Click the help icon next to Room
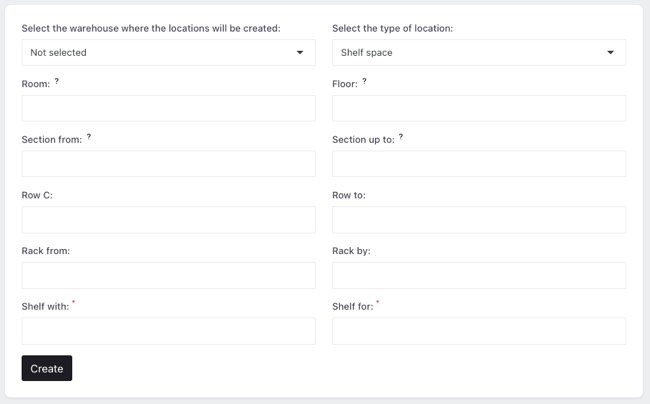The height and width of the screenshot is (404, 650). pos(57,81)
